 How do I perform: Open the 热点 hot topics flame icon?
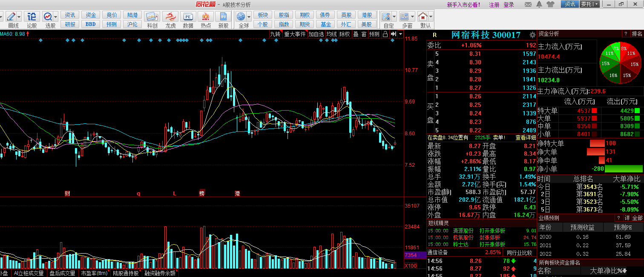[x=206, y=20]
